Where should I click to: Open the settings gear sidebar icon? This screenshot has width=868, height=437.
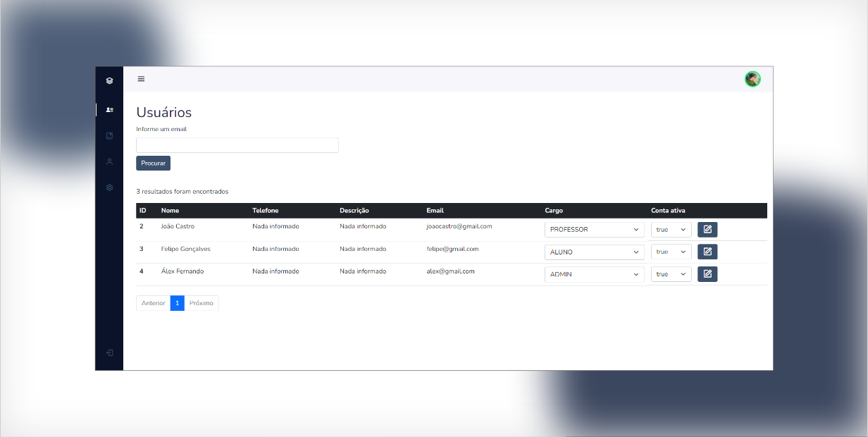pos(109,187)
